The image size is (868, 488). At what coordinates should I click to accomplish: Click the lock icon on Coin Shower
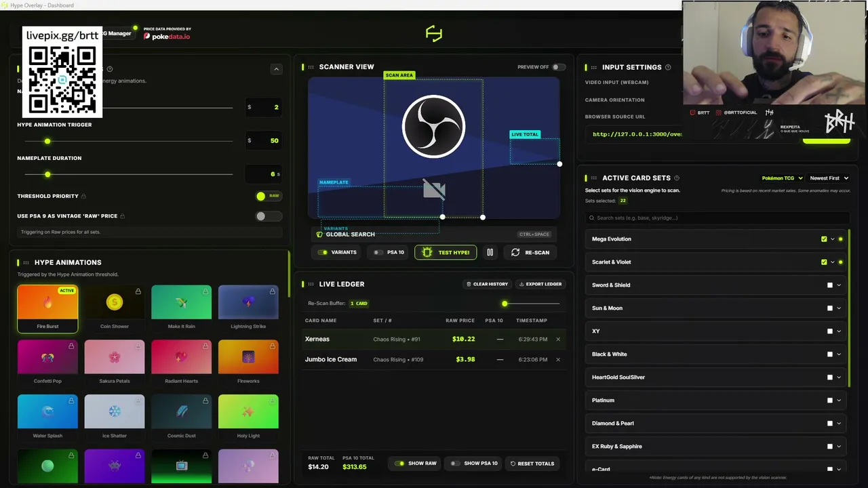coord(138,291)
